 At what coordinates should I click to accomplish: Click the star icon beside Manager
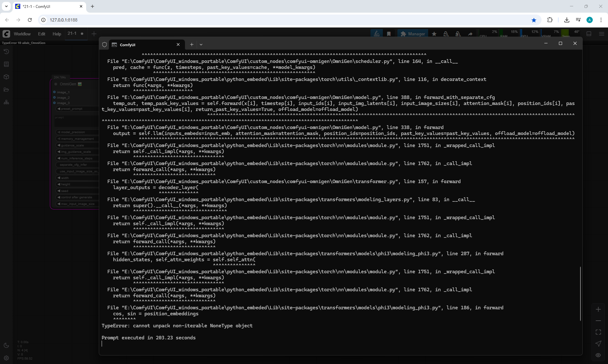click(x=434, y=34)
